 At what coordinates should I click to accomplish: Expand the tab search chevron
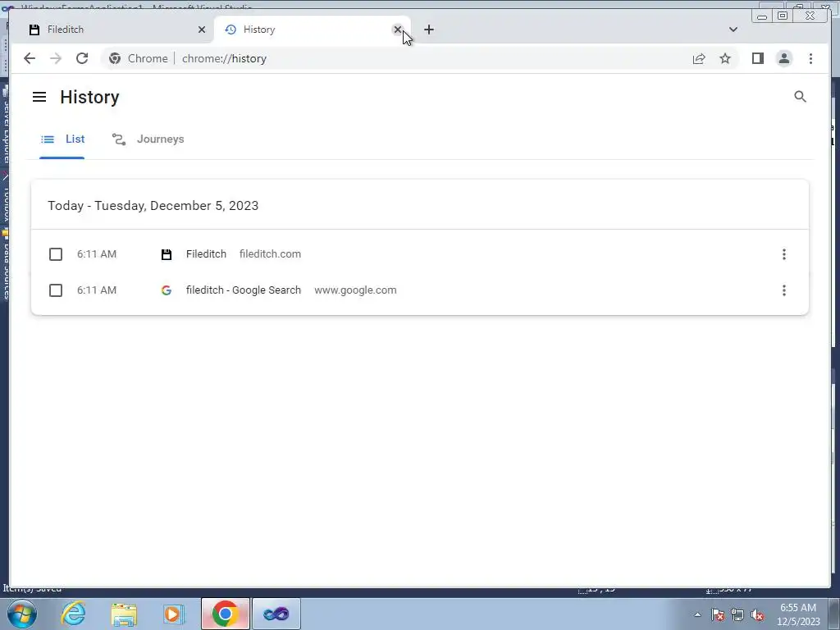(x=733, y=30)
